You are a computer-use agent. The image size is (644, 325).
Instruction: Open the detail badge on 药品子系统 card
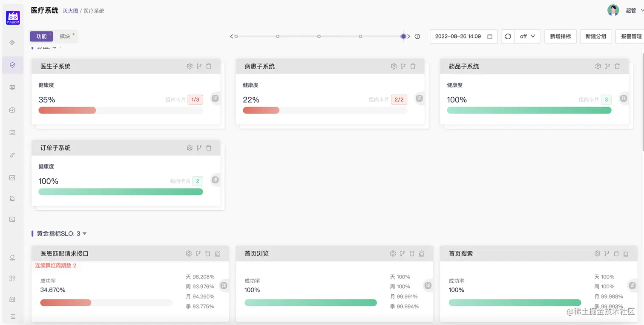tap(623, 98)
